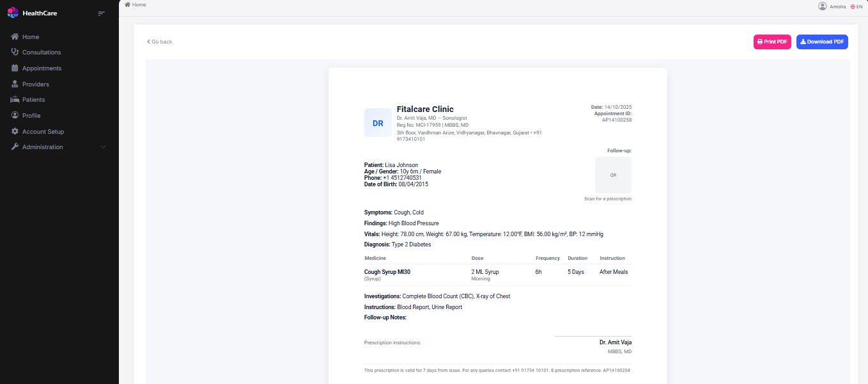Image resolution: width=868 pixels, height=384 pixels.
Task: Open the Amisha user account menu
Action: click(x=832, y=6)
